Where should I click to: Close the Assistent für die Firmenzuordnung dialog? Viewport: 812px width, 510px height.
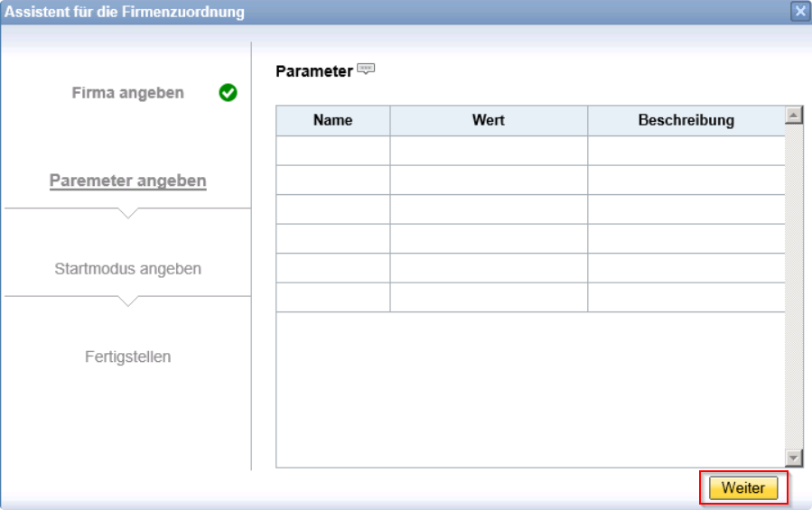click(800, 12)
